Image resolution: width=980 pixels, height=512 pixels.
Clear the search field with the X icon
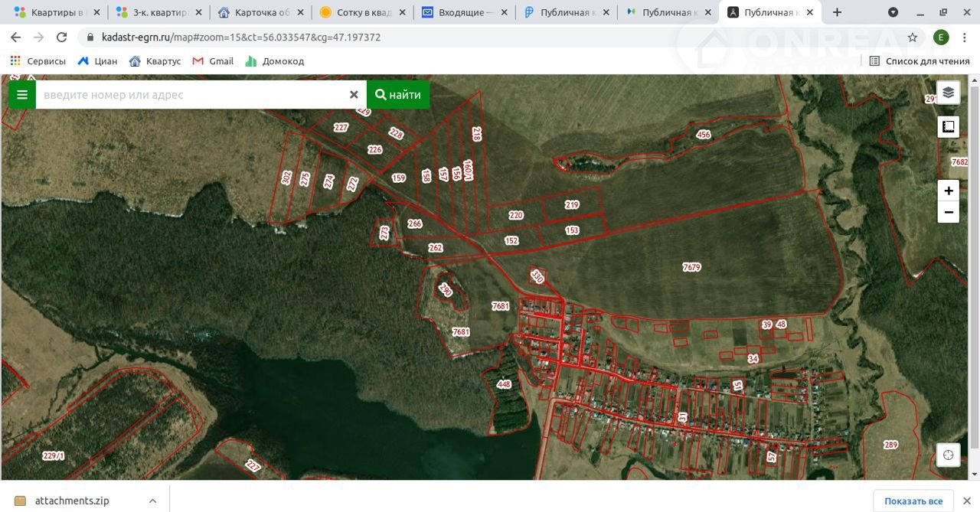point(354,95)
